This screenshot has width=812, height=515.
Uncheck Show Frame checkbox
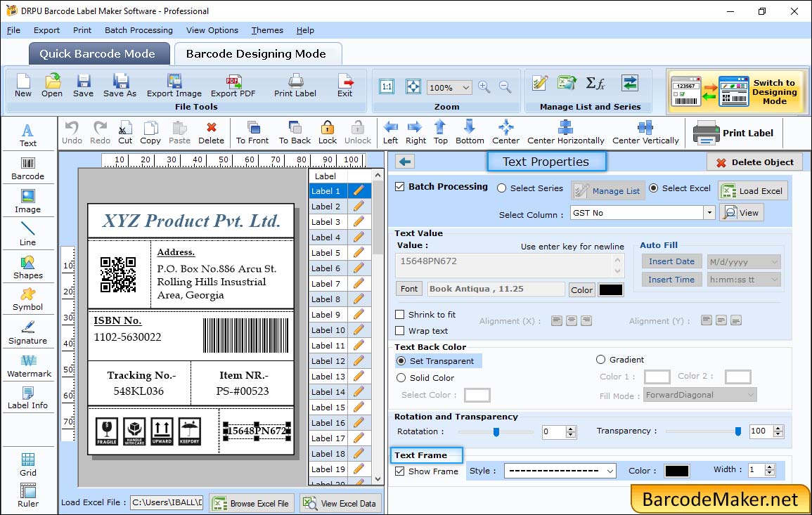click(400, 471)
